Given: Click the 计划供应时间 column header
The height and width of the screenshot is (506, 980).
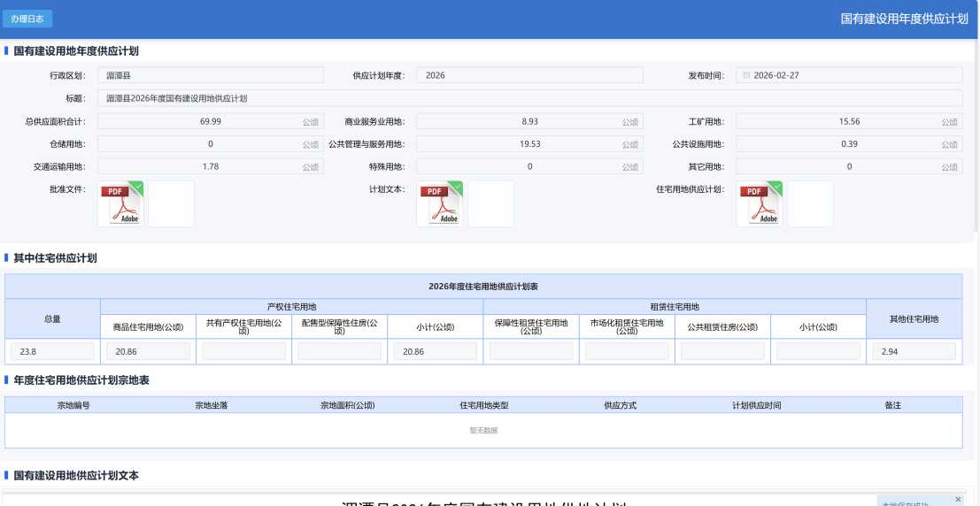Looking at the screenshot, I should (756, 405).
